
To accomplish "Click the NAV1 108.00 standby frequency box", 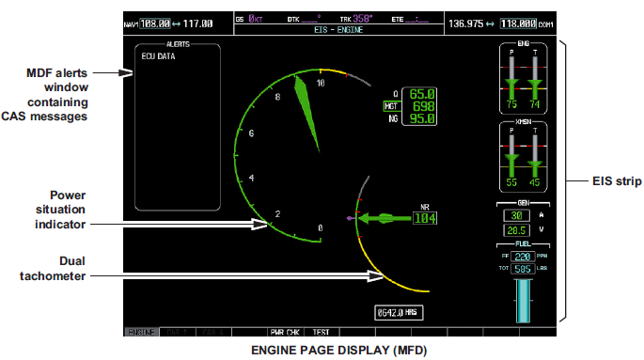I will [155, 23].
